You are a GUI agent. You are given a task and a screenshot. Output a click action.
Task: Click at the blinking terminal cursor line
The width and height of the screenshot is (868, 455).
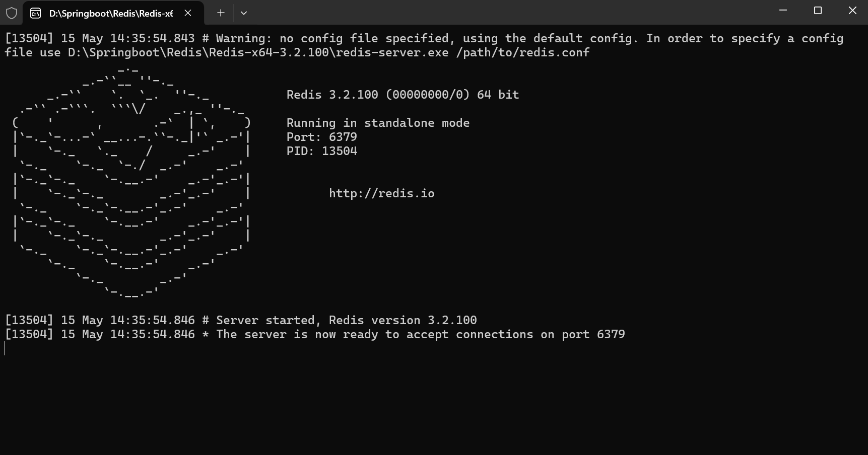(5, 348)
